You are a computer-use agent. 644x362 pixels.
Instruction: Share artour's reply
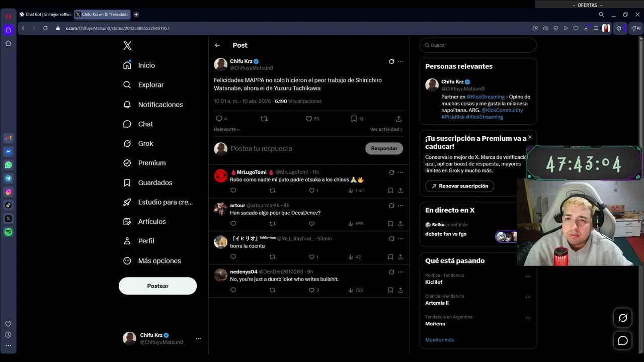(x=400, y=224)
